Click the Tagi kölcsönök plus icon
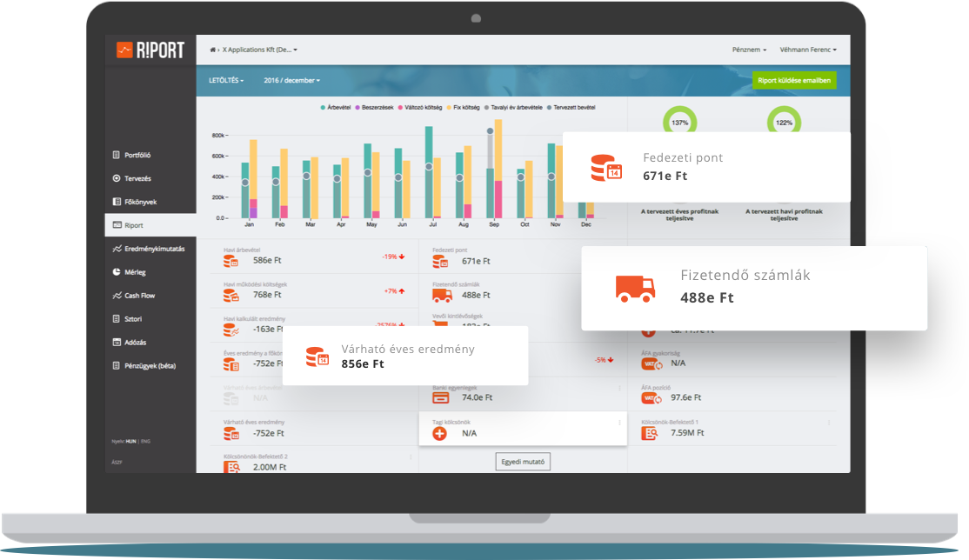 click(440, 432)
